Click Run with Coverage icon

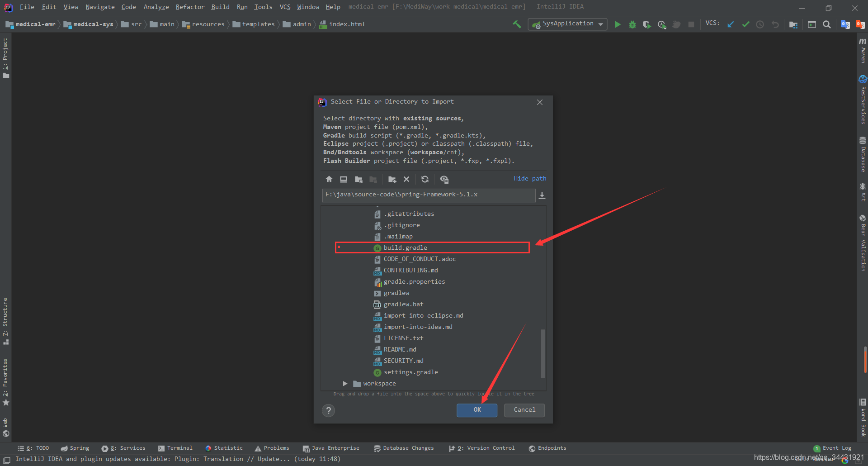tap(647, 24)
